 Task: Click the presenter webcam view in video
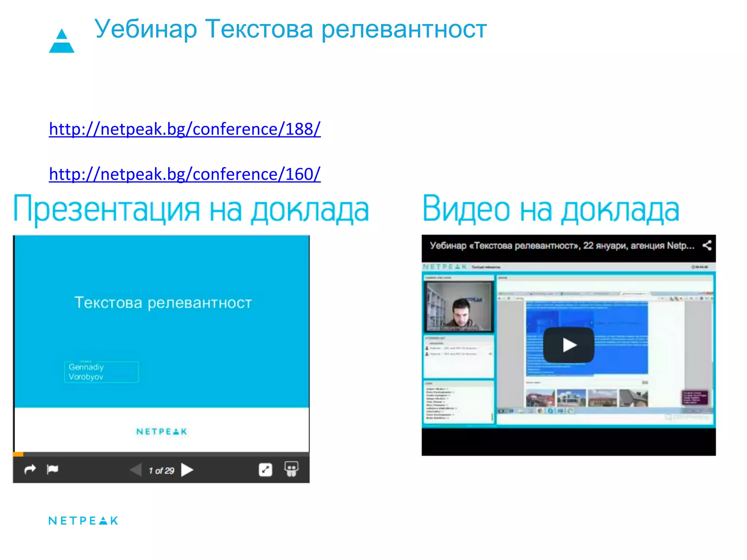coord(459,307)
